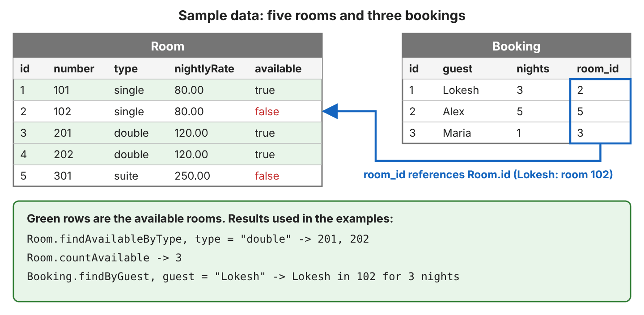Viewport: 644px width, 315px height.
Task: Select the Room.findAvailableByType example line
Action: point(198,239)
